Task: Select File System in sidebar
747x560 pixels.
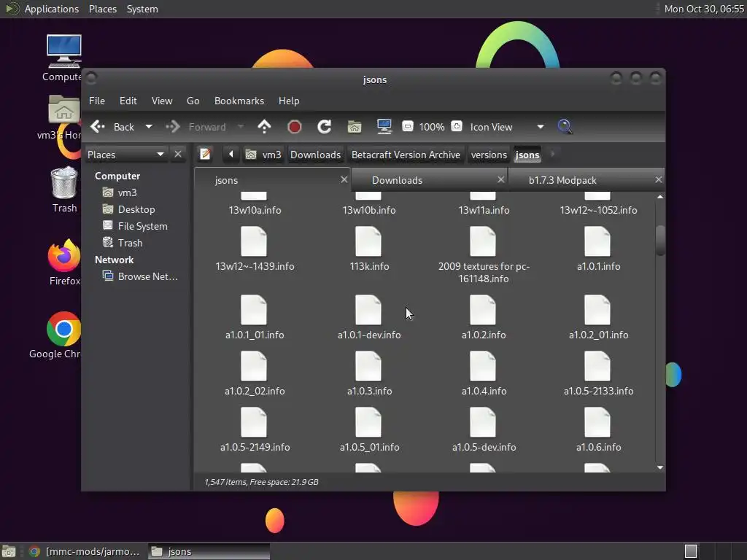Action: click(x=142, y=226)
